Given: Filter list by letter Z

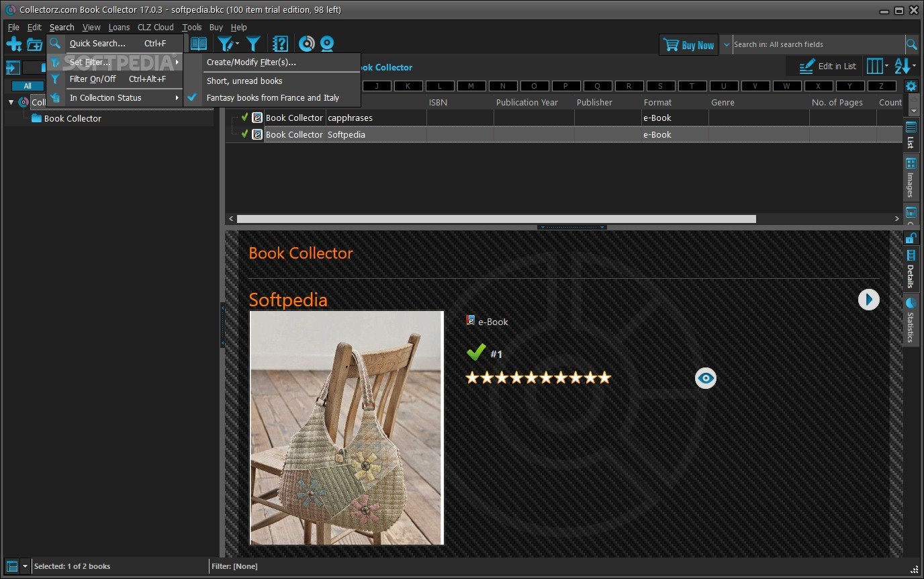Looking at the screenshot, I should pyautogui.click(x=881, y=86).
